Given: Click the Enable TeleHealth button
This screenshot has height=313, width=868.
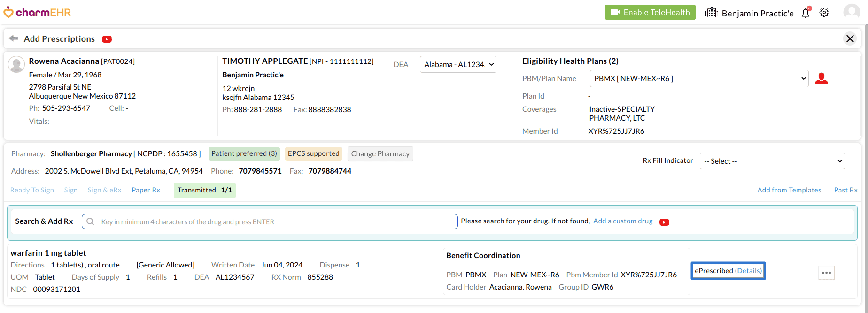Looking at the screenshot, I should pyautogui.click(x=650, y=12).
